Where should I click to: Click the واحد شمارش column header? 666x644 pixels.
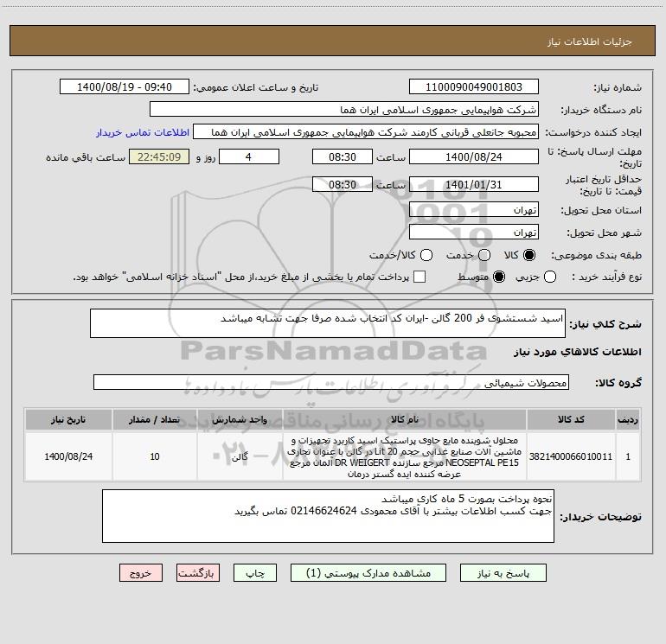pos(240,419)
